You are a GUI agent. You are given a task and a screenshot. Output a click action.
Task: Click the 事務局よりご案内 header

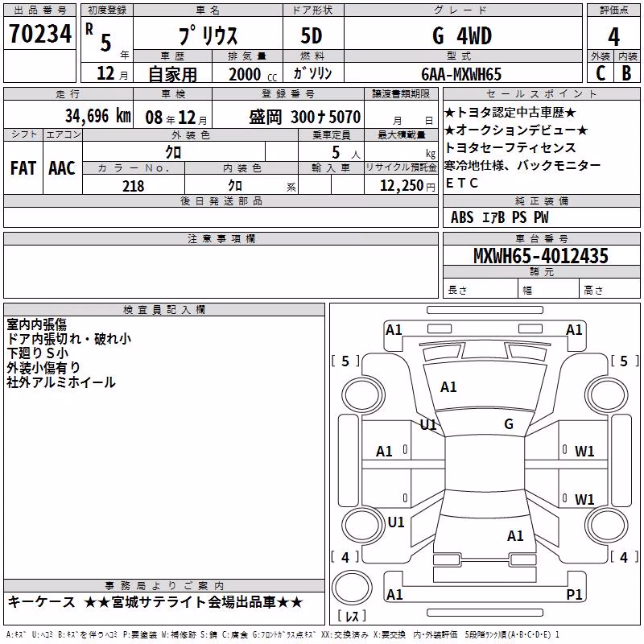(x=164, y=585)
